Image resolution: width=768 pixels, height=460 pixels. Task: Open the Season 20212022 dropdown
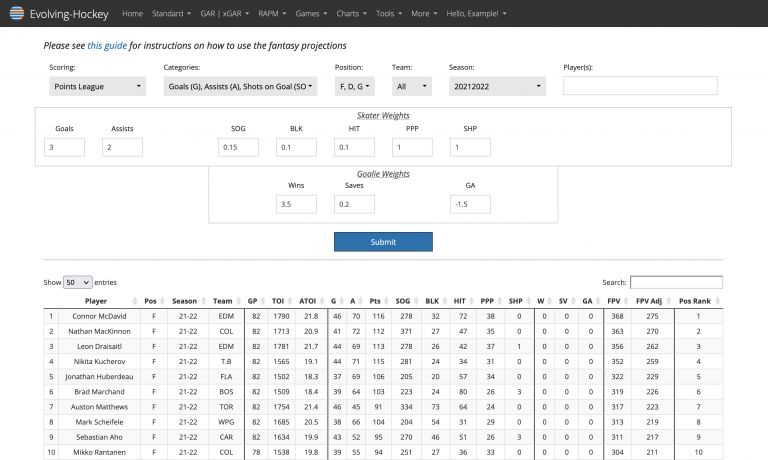pyautogui.click(x=496, y=87)
